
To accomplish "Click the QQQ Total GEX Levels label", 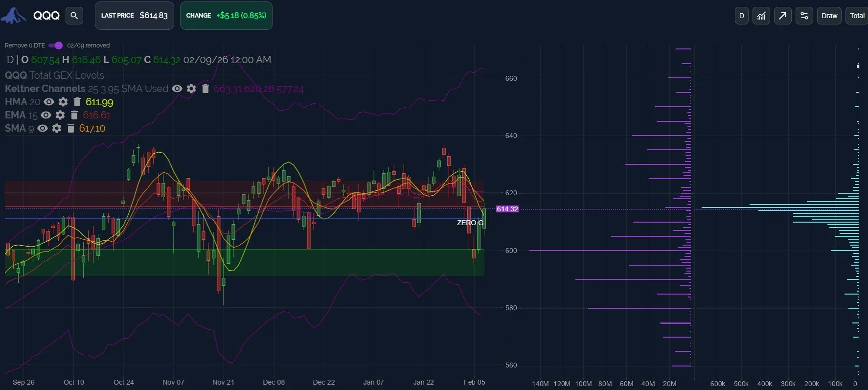I will point(54,75).
